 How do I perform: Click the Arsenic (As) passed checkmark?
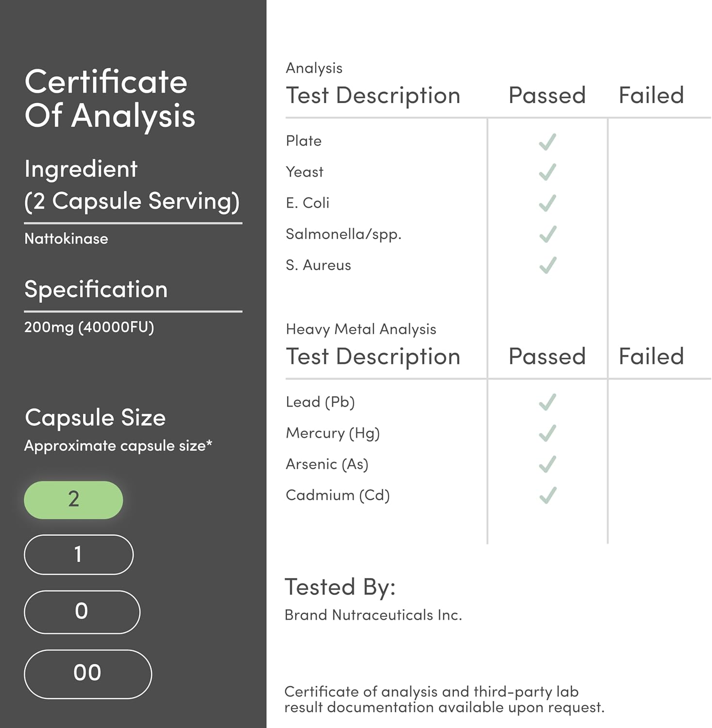[547, 464]
